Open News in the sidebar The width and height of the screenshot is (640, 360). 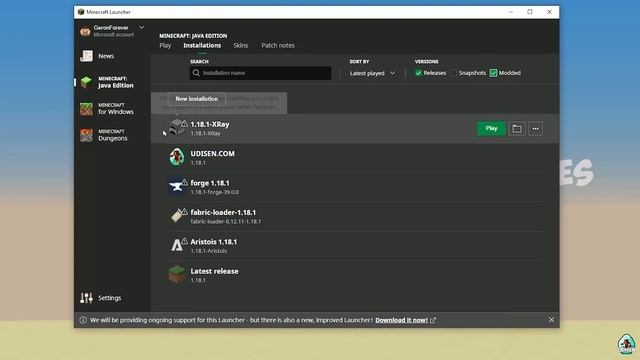tap(106, 56)
